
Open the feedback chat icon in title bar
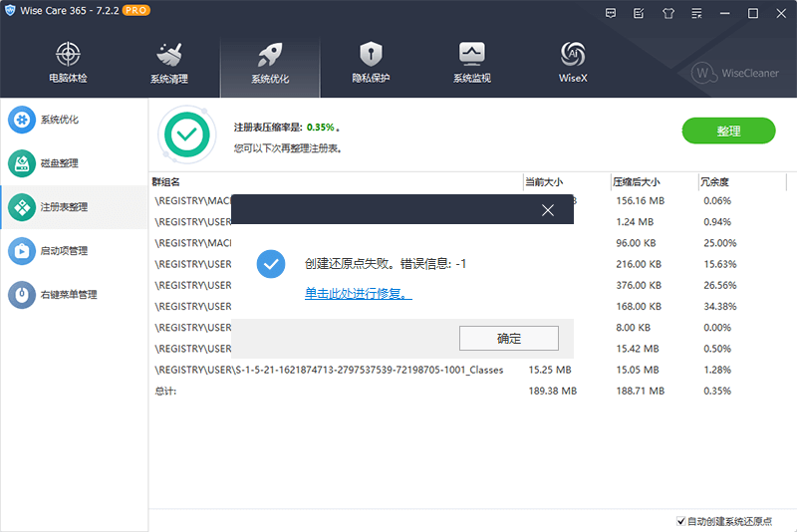(x=611, y=13)
